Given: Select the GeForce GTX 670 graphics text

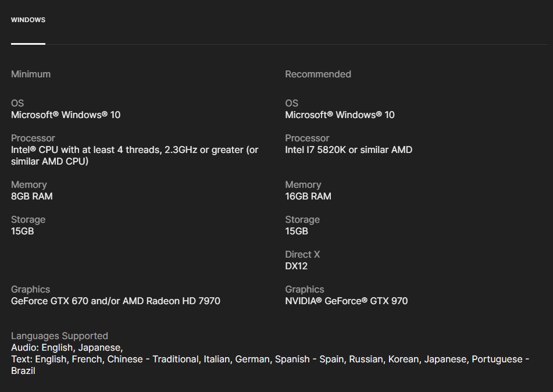Looking at the screenshot, I should tap(115, 301).
